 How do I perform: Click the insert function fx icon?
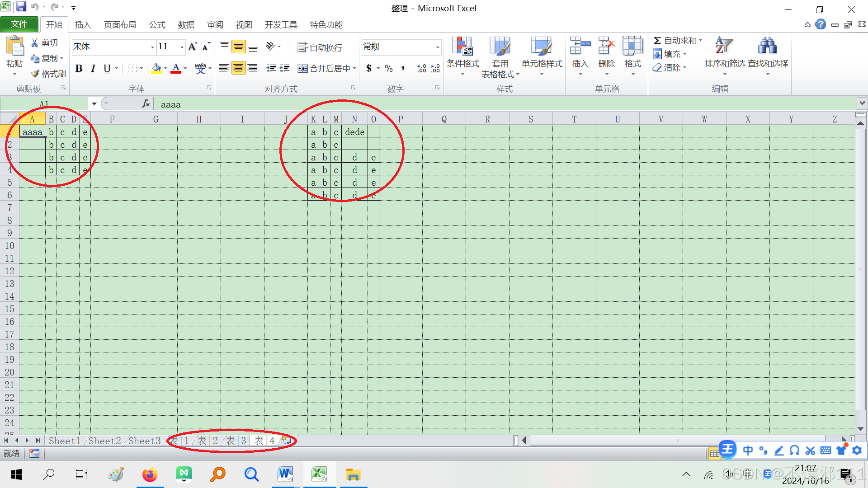(x=146, y=104)
